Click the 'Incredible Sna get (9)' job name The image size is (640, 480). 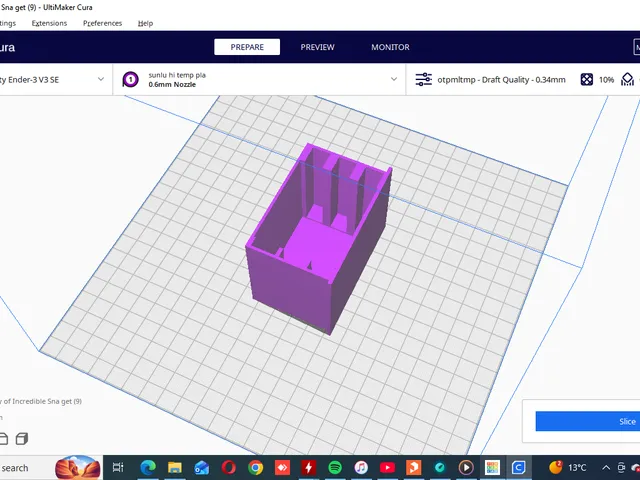coord(47,401)
